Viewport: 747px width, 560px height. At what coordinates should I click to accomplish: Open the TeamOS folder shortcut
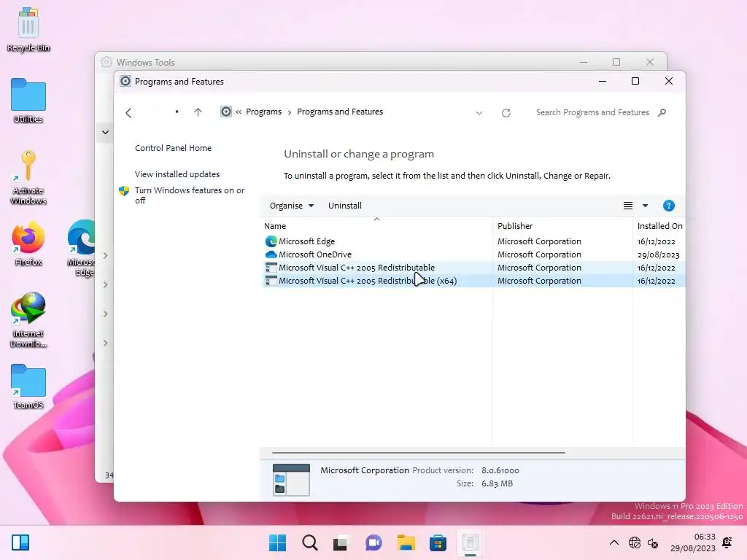(28, 386)
